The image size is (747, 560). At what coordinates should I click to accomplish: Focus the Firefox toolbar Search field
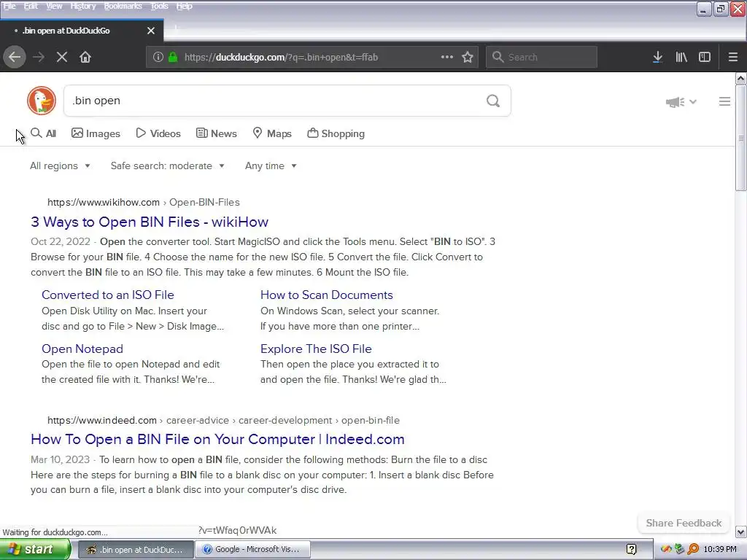pyautogui.click(x=542, y=57)
